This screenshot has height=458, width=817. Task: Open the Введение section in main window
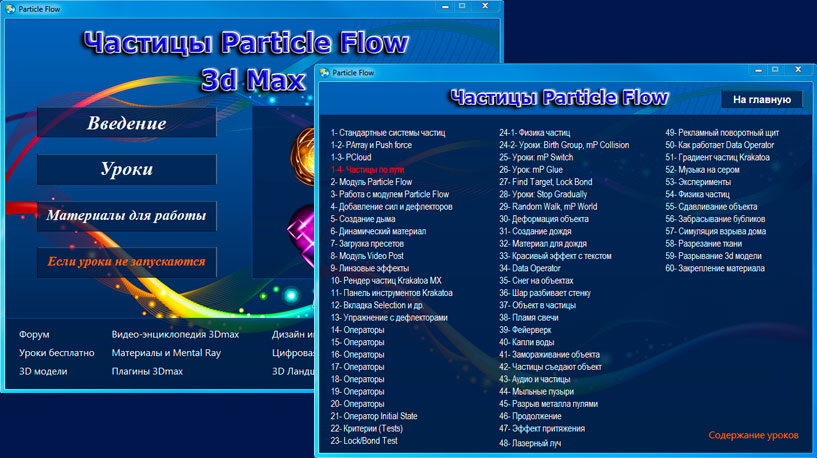127,123
